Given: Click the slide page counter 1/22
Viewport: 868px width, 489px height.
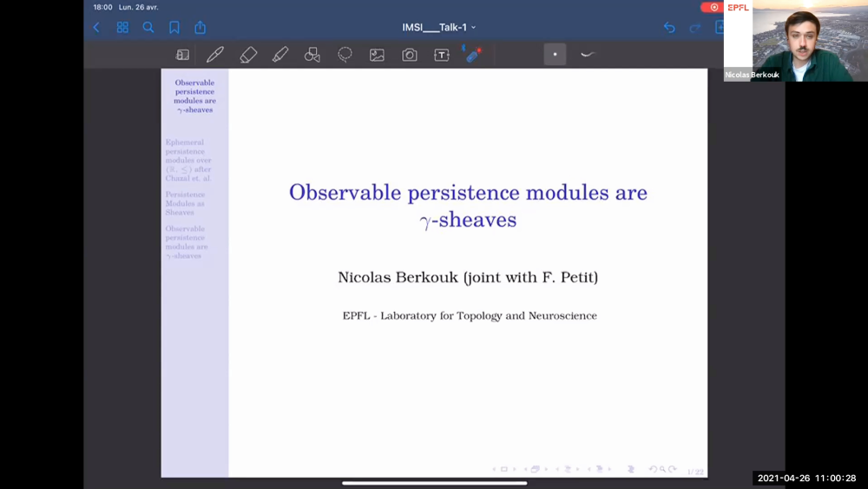Looking at the screenshot, I should point(695,472).
